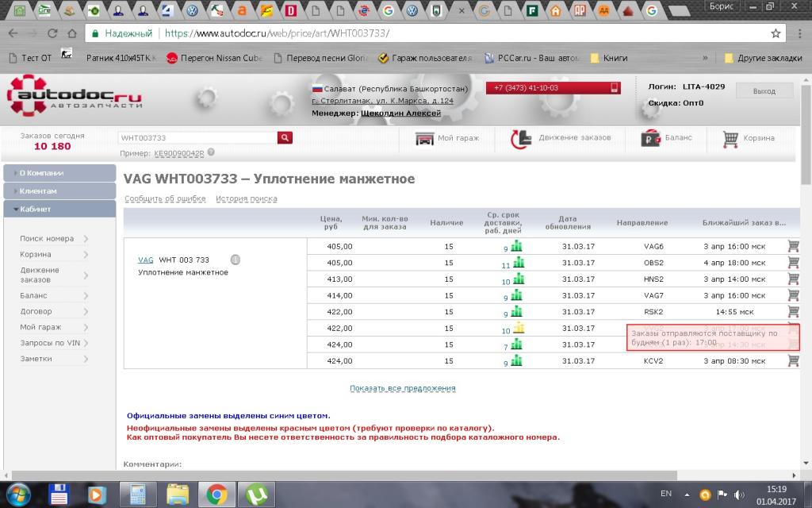
Task: Click the red search magnifier button
Action: [285, 137]
